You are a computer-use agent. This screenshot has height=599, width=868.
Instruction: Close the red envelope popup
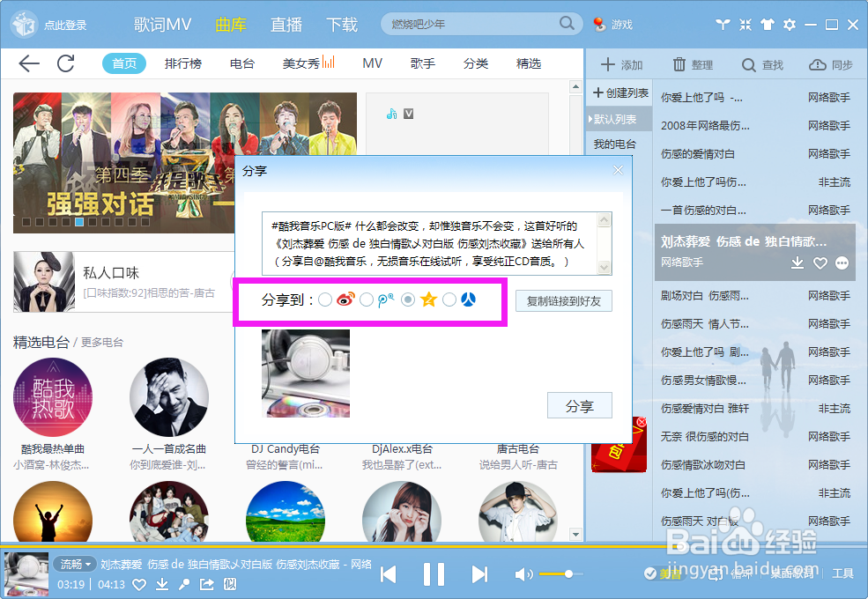pyautogui.click(x=642, y=423)
